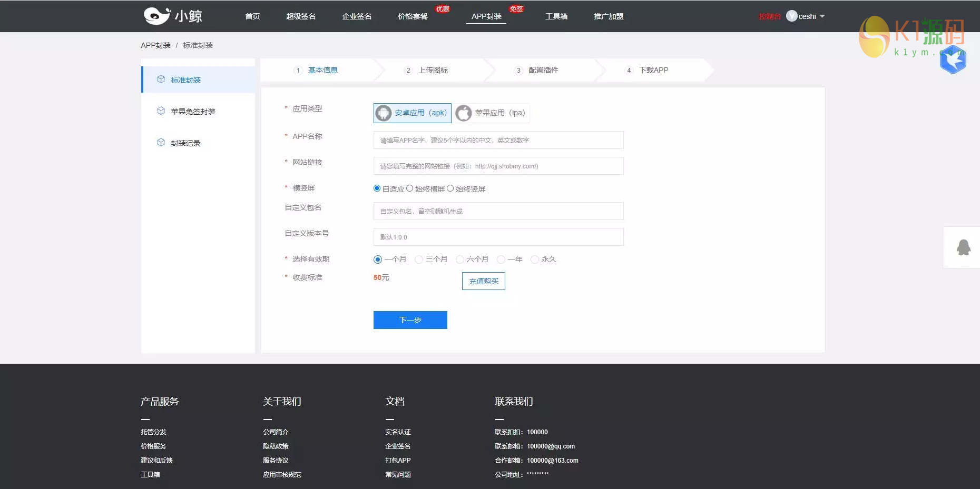Click the 标准封装 sidebar package icon
This screenshot has width=980, height=489.
tap(161, 79)
